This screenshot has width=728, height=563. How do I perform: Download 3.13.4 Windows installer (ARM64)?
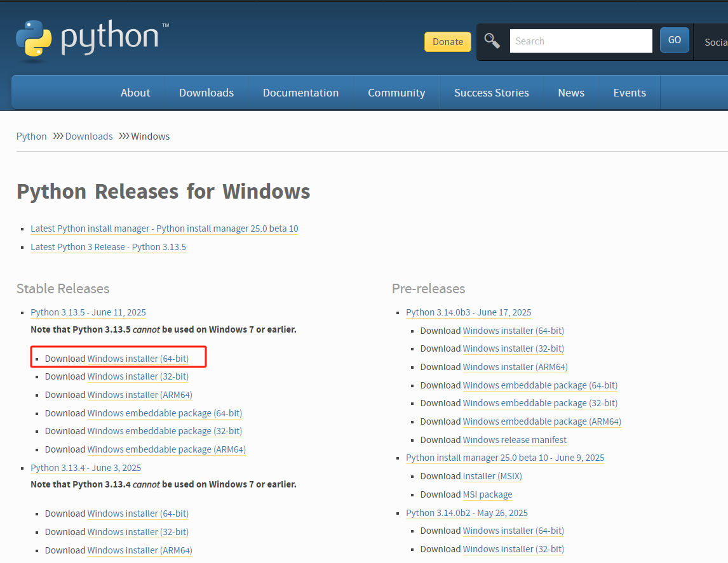coord(140,550)
